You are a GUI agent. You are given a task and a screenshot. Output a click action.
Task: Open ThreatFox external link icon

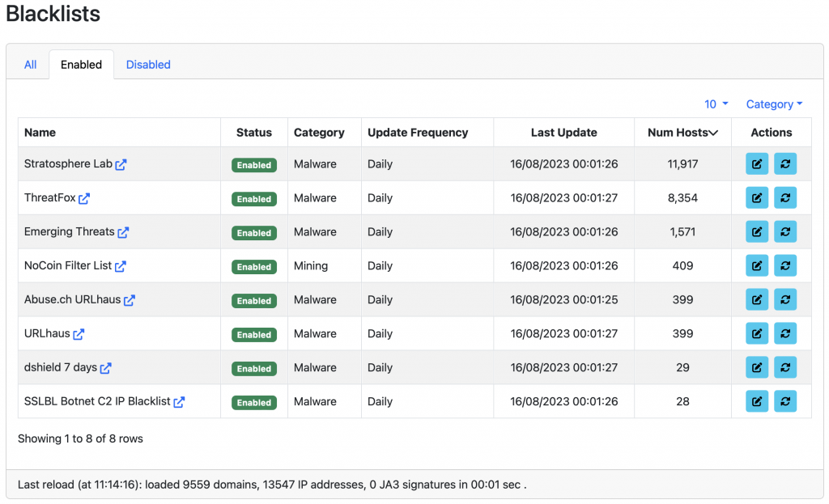pyautogui.click(x=84, y=198)
